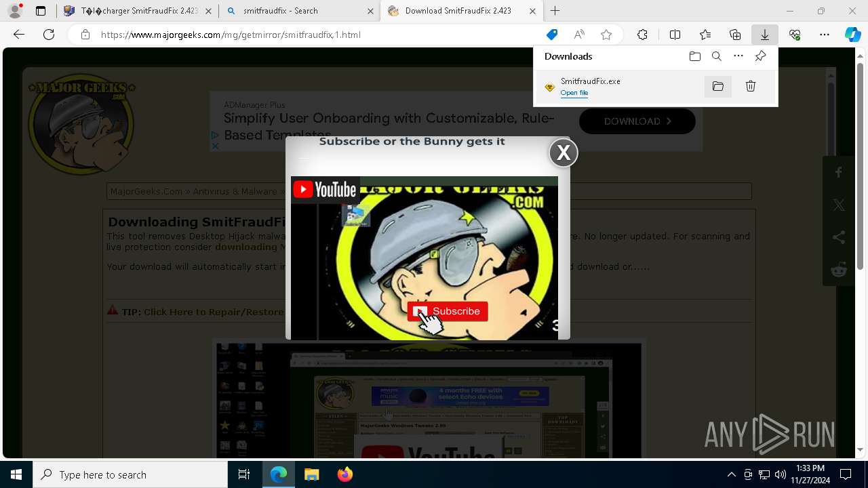The height and width of the screenshot is (488, 868).
Task: Delete the SmitfraudFix.exe download entry
Action: coord(751,86)
